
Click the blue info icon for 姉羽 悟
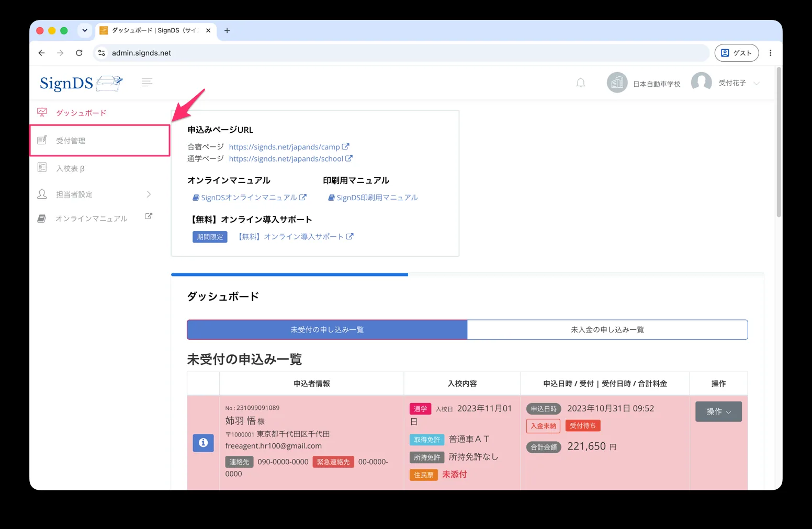203,443
